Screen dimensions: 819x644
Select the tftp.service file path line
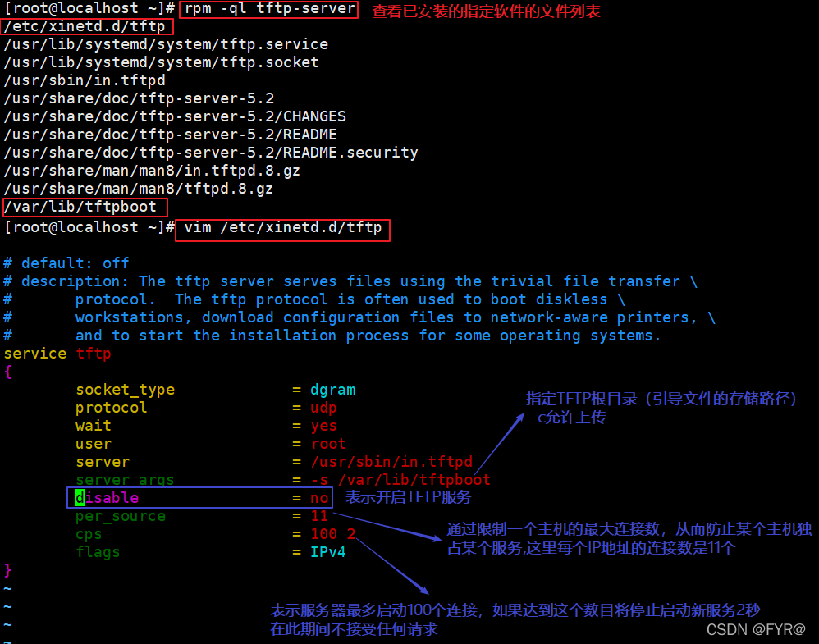166,44
